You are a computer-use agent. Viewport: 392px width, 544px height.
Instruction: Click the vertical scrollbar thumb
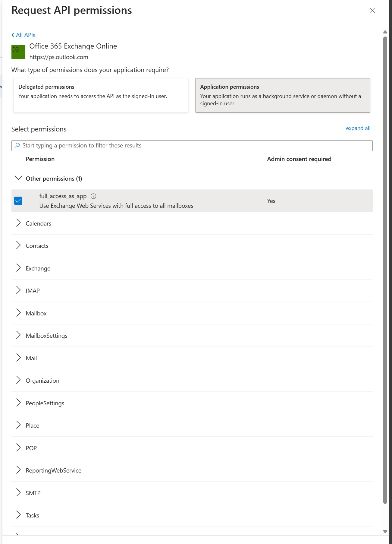pyautogui.click(x=385, y=270)
